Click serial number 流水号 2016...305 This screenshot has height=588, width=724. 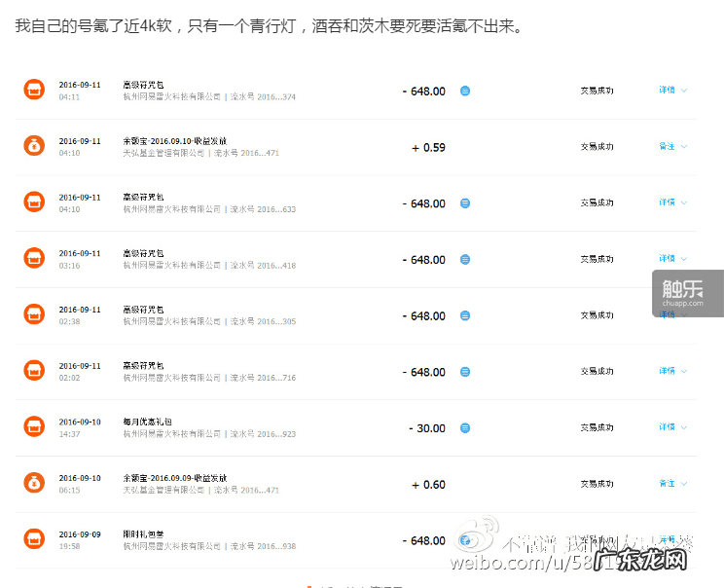[x=263, y=321]
